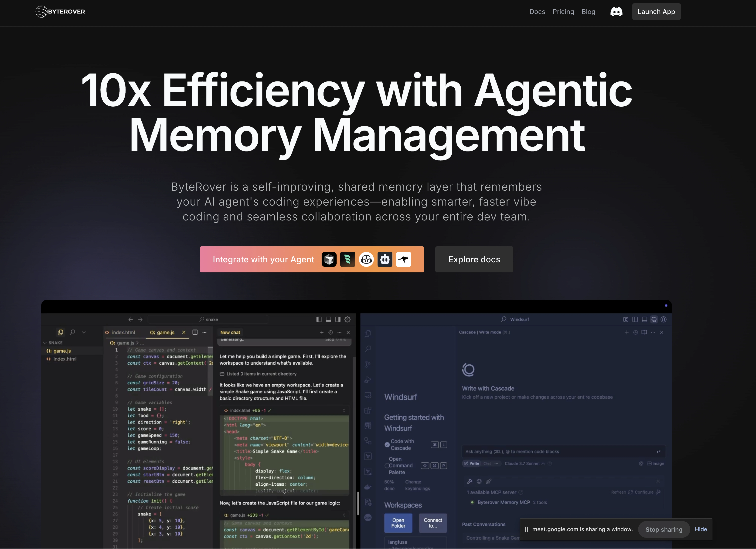756x549 pixels.
Task: Click back arrow in snake editor title bar
Action: [131, 320]
